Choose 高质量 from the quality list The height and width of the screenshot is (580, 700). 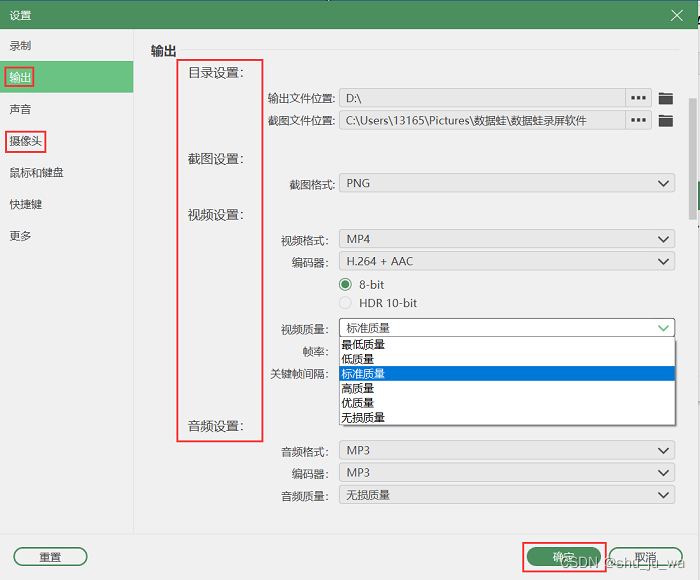507,388
